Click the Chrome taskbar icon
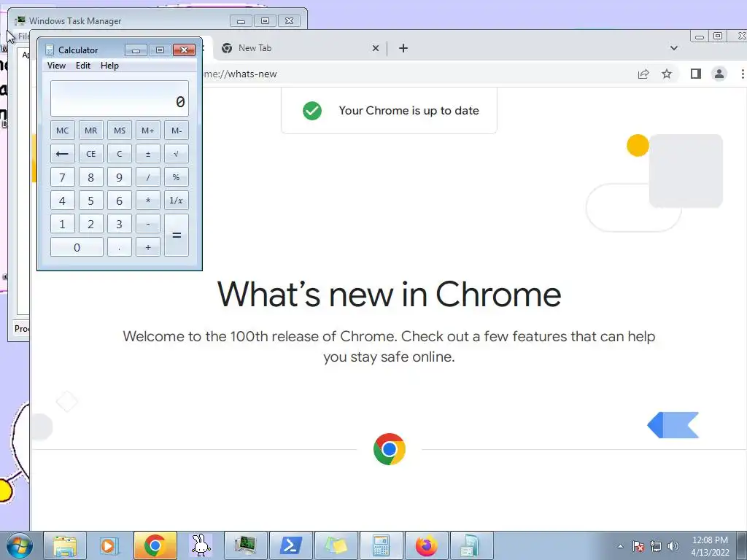This screenshot has height=560, width=747. pyautogui.click(x=155, y=545)
